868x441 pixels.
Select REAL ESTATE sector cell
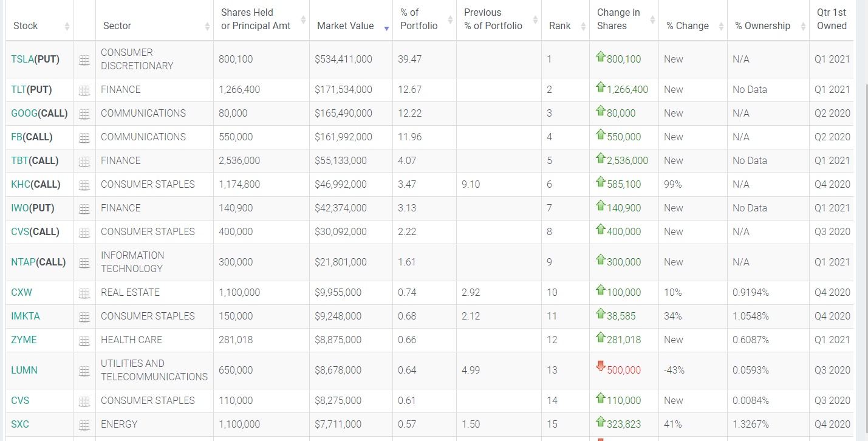[x=154, y=293]
